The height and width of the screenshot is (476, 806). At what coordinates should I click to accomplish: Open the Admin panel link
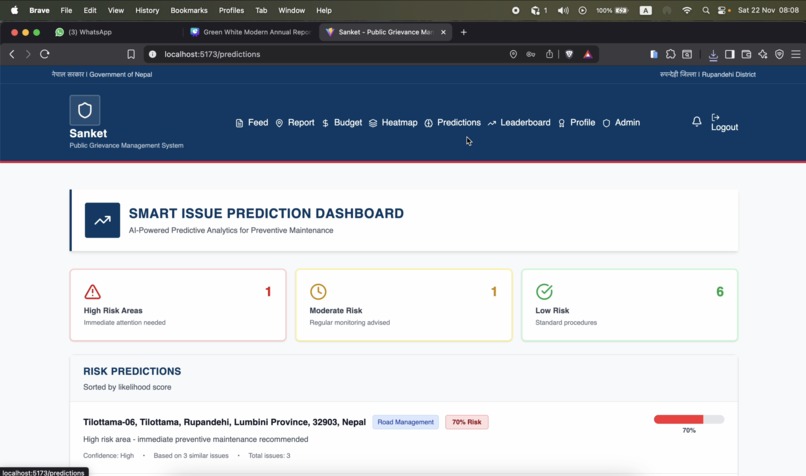[x=621, y=123]
